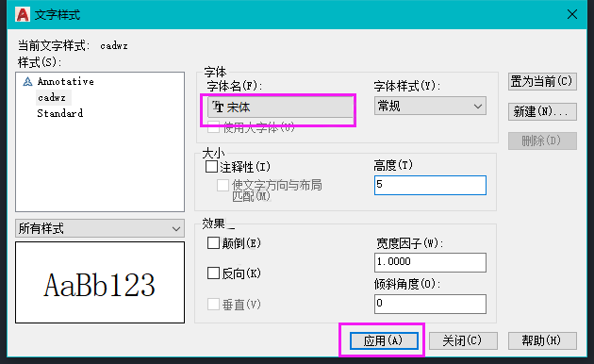Click the 新建(N)... button
Viewport: 594px width, 364px height.
pyautogui.click(x=542, y=111)
